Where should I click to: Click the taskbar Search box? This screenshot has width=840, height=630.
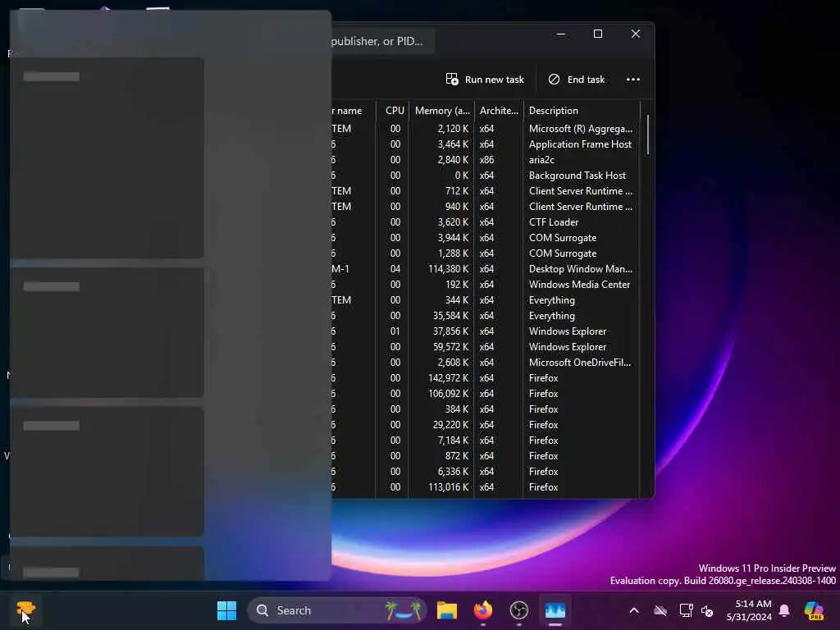tap(336, 610)
